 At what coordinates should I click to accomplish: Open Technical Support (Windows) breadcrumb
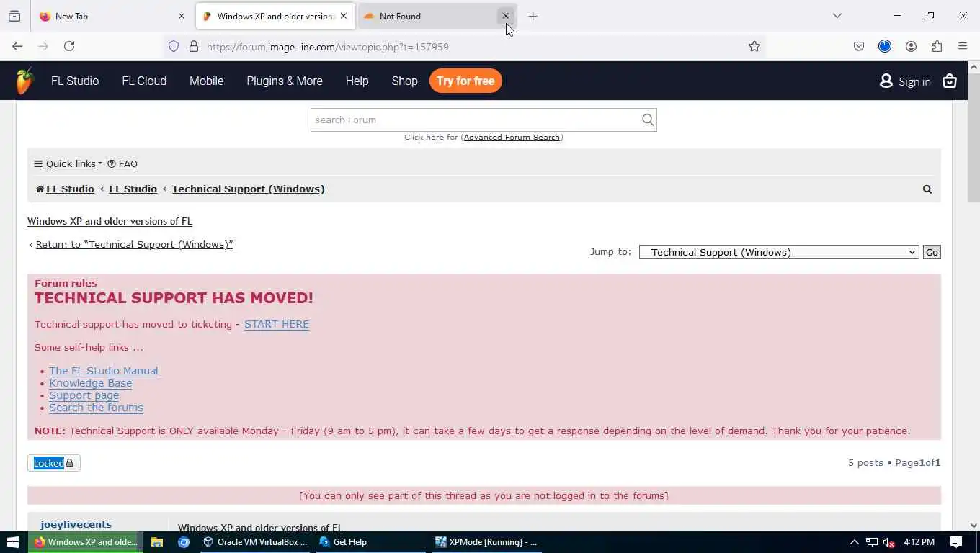click(x=248, y=189)
